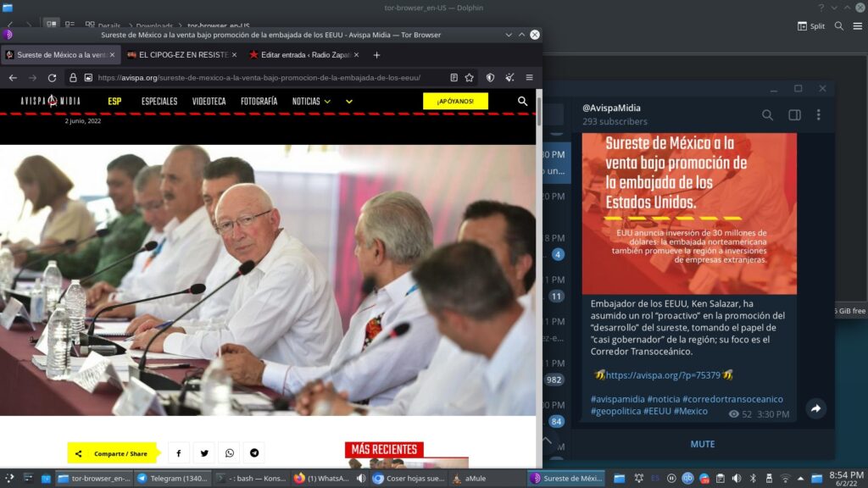The image size is (868, 488).
Task: Switch to EL CIPOG-EZ EN RESISTE tab
Action: click(x=177, y=54)
